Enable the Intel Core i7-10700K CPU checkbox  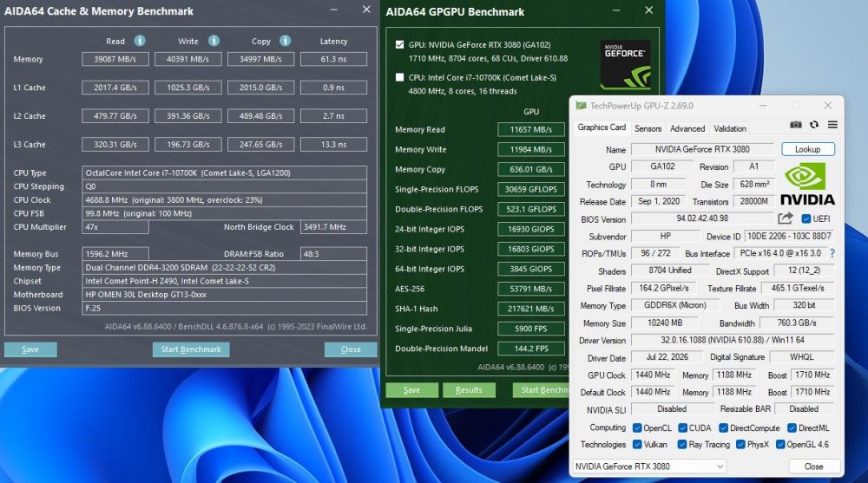(399, 77)
